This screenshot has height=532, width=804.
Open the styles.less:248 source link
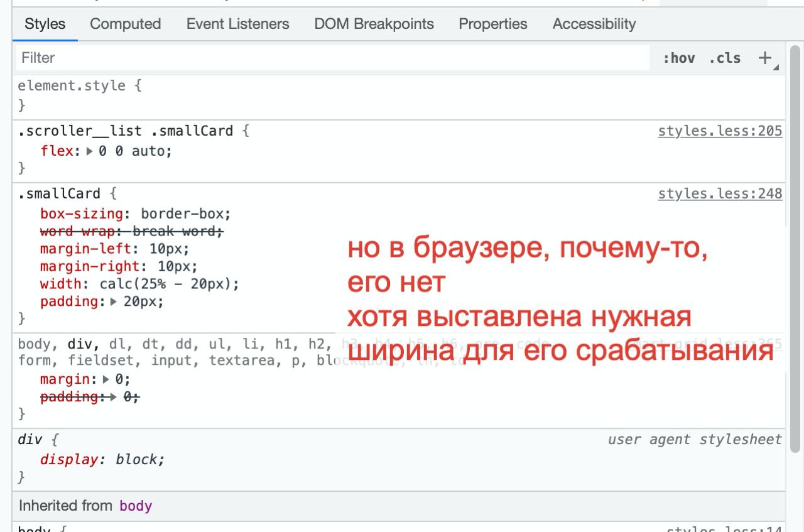[720, 194]
